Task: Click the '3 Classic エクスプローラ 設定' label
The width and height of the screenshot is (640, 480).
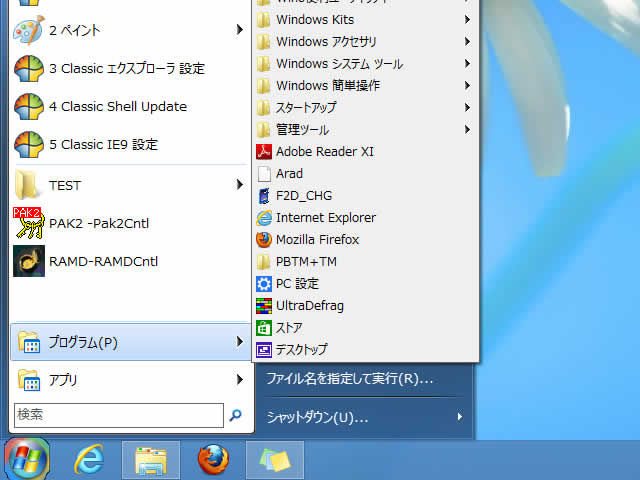Action: pos(127,69)
